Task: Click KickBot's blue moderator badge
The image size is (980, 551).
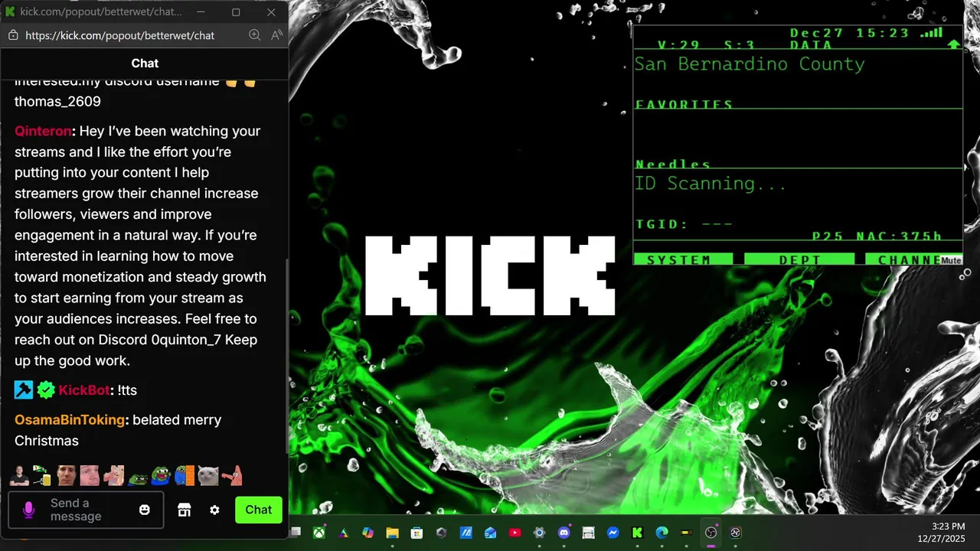Action: pos(24,390)
